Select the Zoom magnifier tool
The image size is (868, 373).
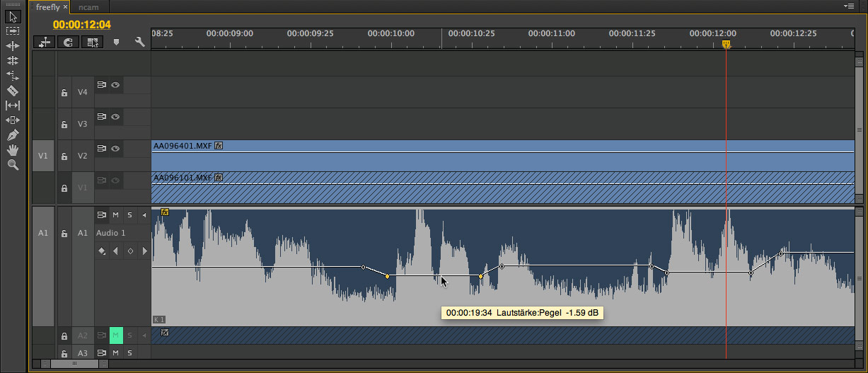point(12,165)
